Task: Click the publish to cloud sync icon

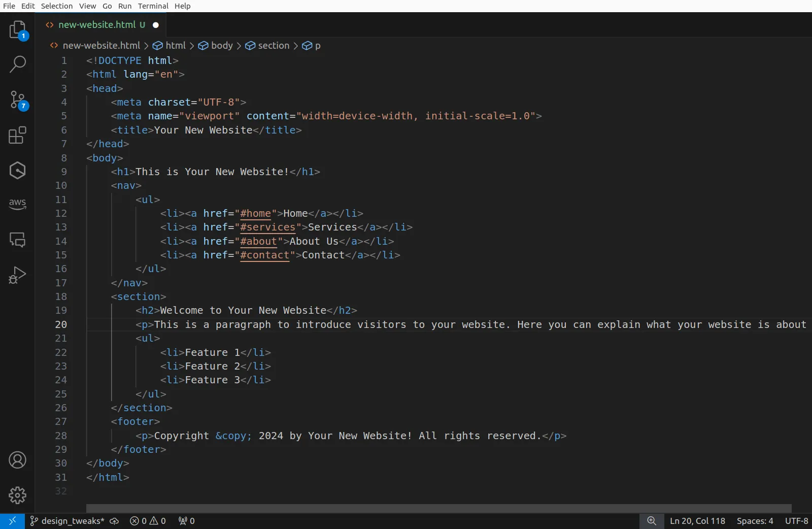Action: 114,521
